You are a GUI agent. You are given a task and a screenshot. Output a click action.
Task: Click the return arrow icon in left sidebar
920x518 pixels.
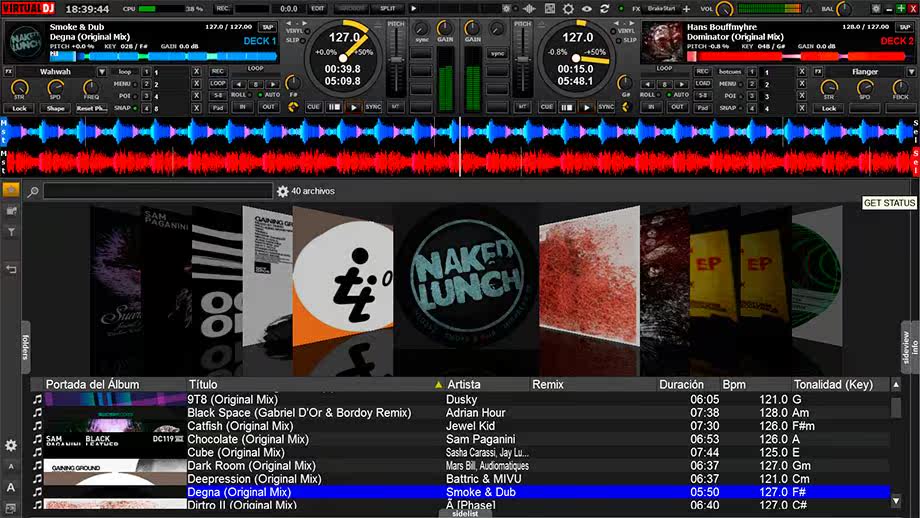tap(11, 269)
